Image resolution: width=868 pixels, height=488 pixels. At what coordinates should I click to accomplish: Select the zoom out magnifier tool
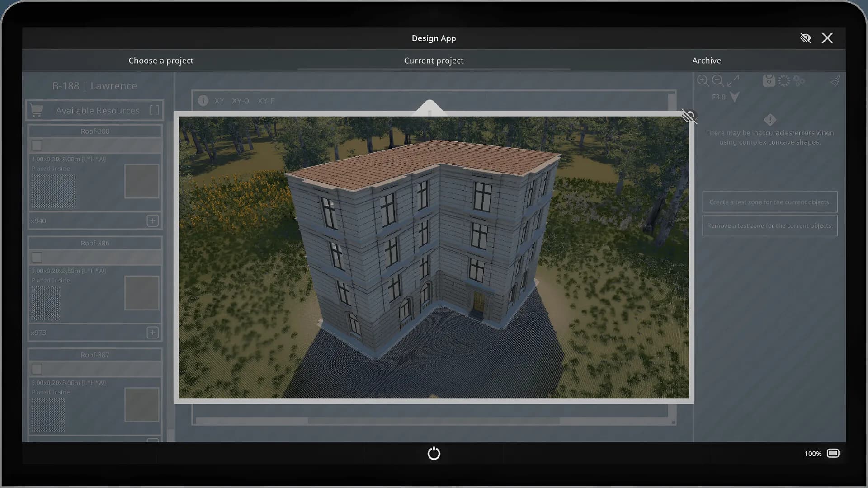718,81
